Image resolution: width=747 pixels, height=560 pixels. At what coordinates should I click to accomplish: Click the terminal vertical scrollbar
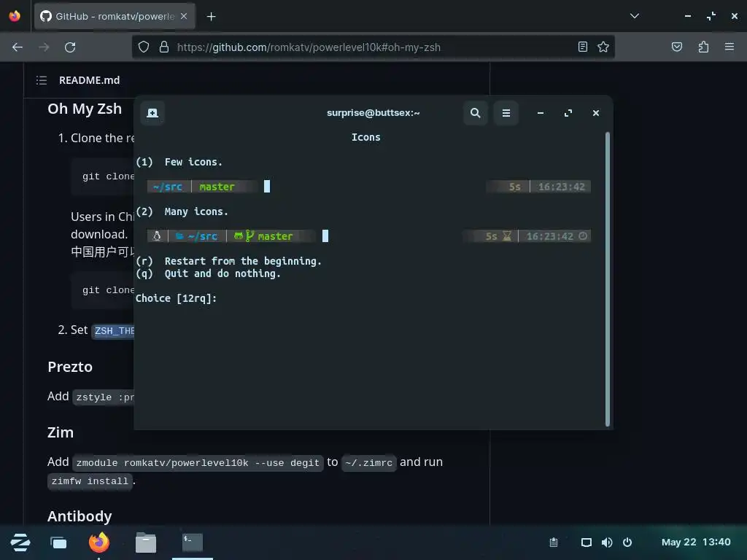pyautogui.click(x=608, y=279)
